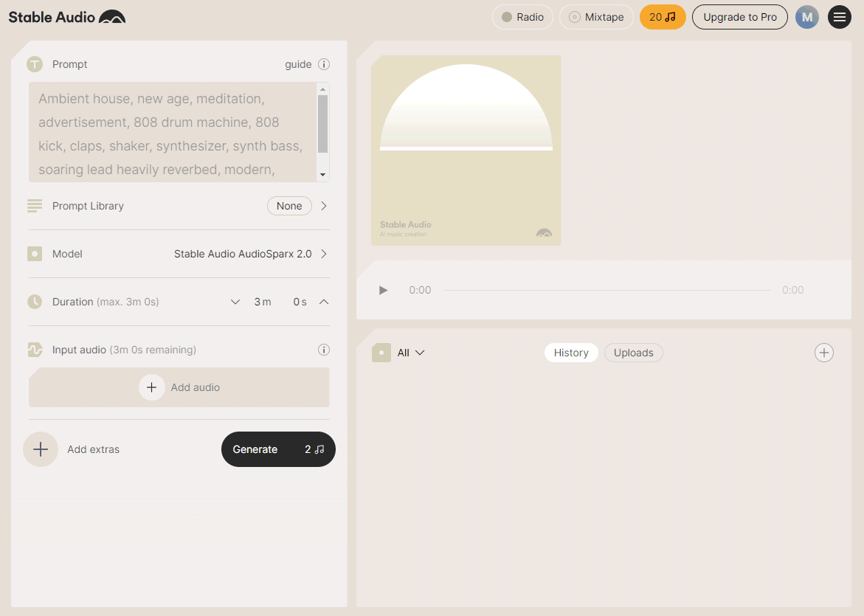
Task: Show the prompt guide info icon
Action: coord(324,64)
